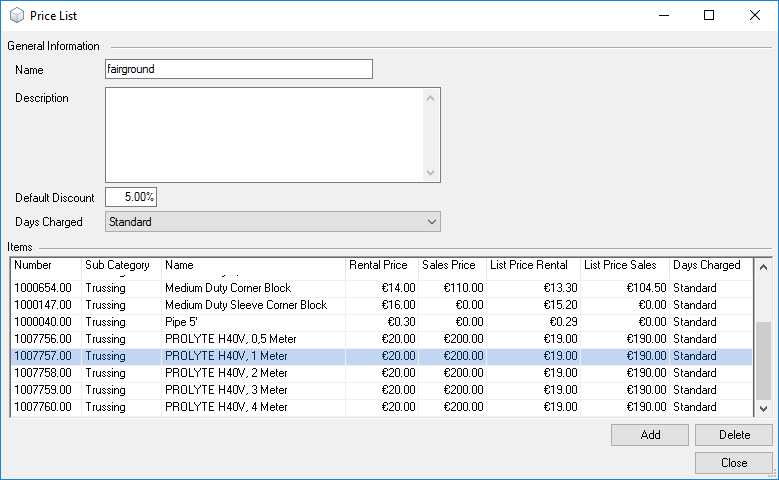Click the Price List window icon
Image resolution: width=779 pixels, height=480 pixels.
tap(15, 16)
